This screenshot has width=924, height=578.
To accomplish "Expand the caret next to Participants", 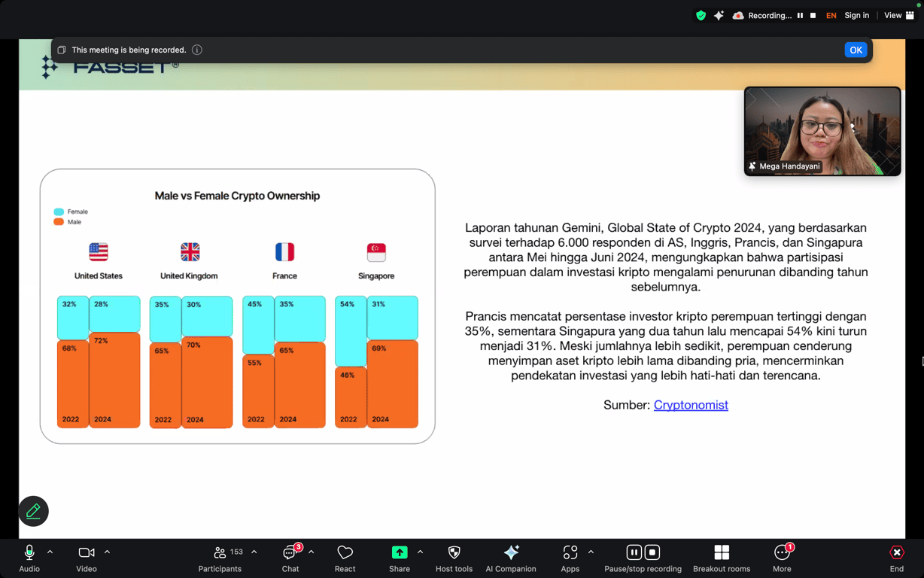I will 254,552.
